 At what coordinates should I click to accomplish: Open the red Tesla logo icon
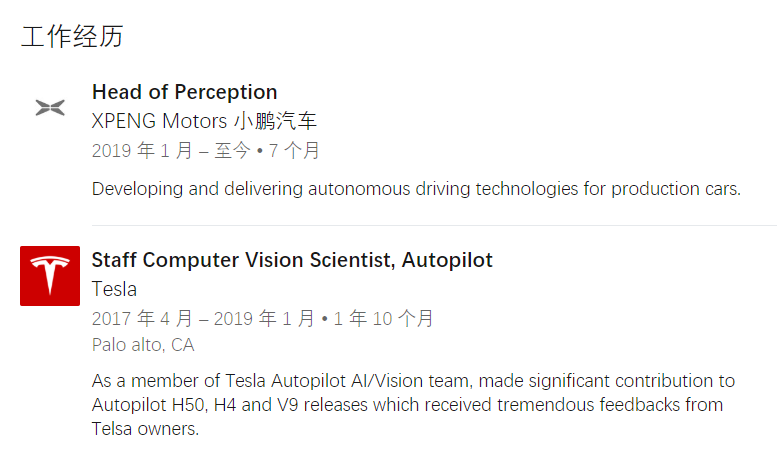50,276
